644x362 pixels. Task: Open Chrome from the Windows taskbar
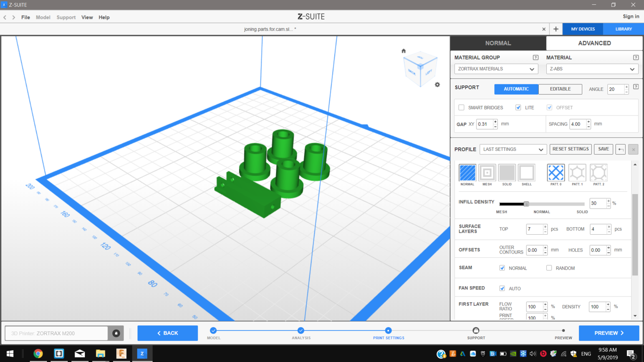pyautogui.click(x=38, y=354)
